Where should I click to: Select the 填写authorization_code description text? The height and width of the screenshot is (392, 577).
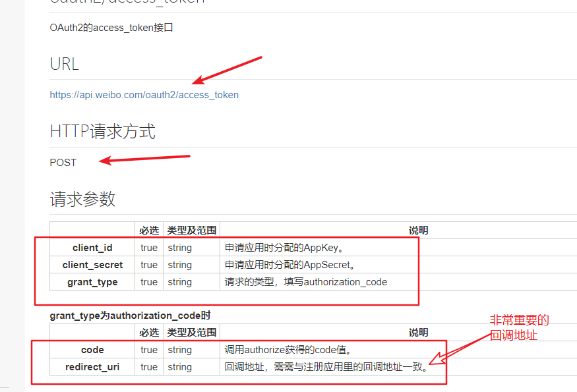(x=303, y=281)
